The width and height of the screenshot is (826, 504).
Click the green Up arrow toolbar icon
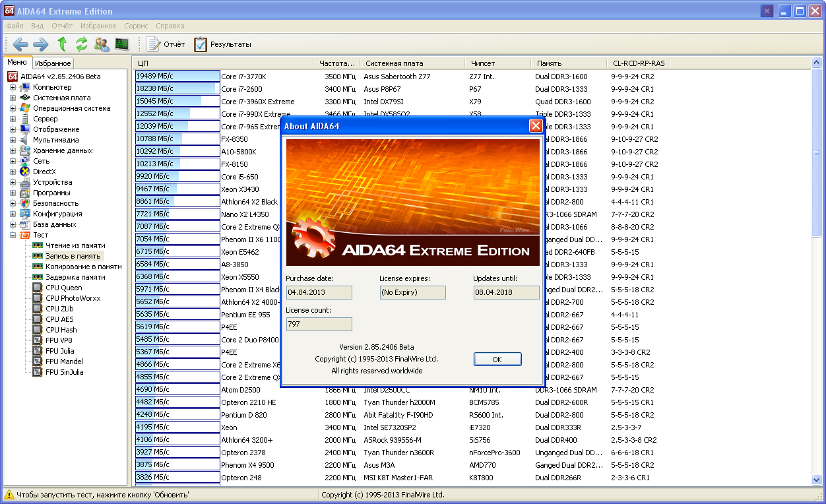[62, 44]
